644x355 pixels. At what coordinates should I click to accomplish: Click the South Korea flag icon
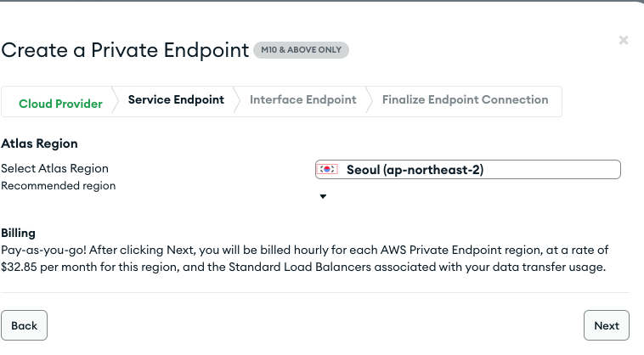point(327,170)
